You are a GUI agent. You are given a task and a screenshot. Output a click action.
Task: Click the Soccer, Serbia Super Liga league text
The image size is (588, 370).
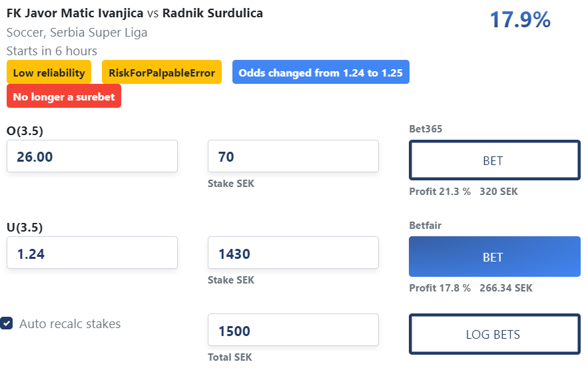[x=77, y=33]
